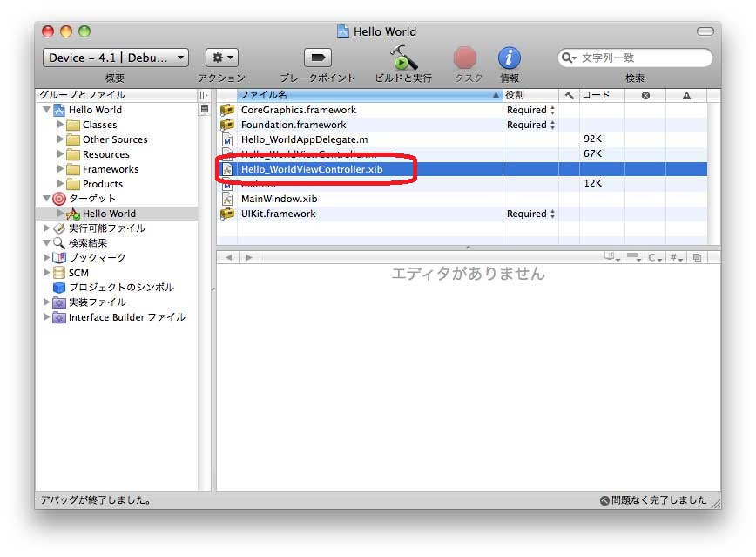Click the Build and Run hammer icon
756x557 pixels.
pos(402,58)
